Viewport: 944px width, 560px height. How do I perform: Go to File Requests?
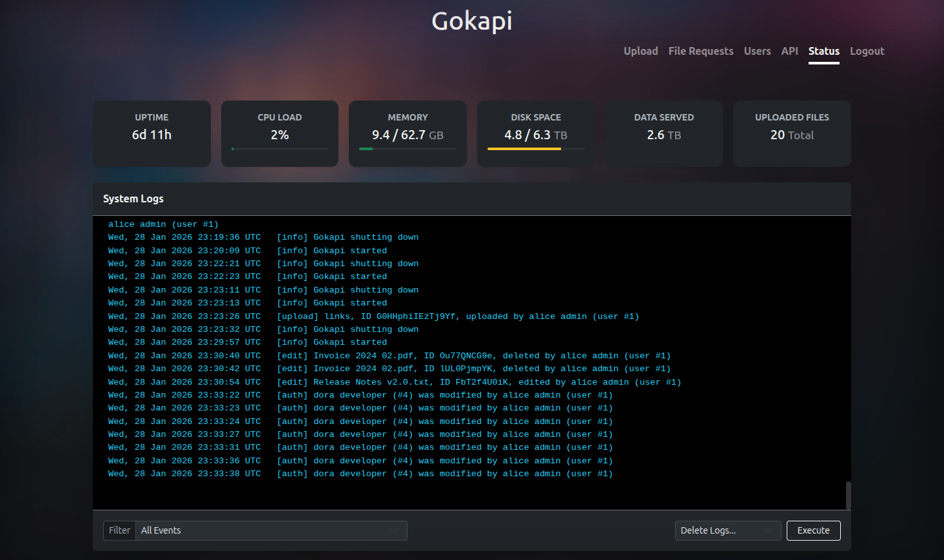(x=701, y=51)
